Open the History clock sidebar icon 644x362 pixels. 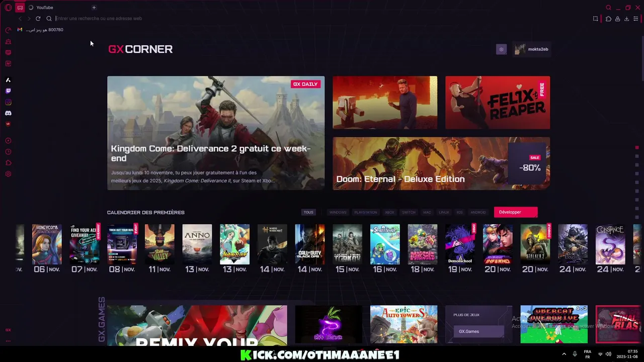(8, 152)
